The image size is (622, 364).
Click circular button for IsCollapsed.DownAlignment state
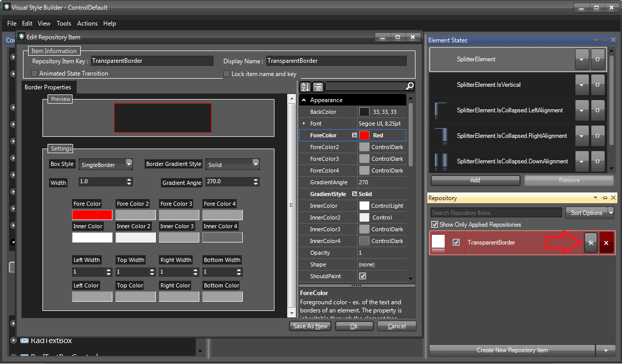click(x=597, y=161)
